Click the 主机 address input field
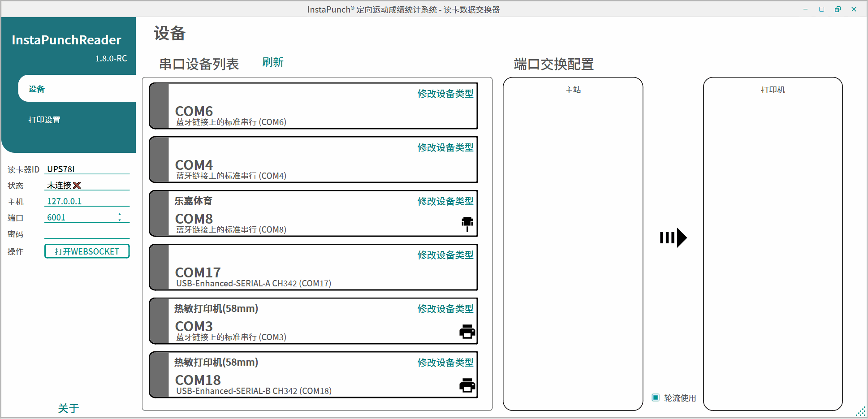The image size is (868, 419). (x=86, y=202)
